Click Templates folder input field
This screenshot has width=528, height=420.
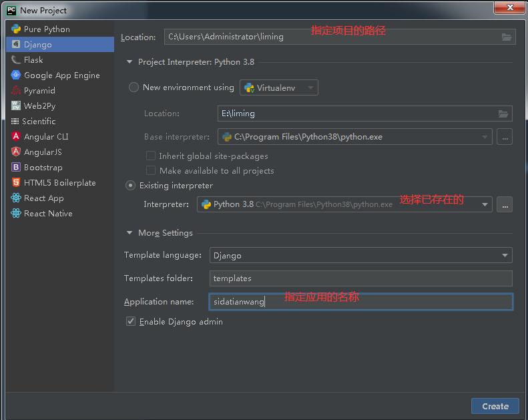coord(360,278)
